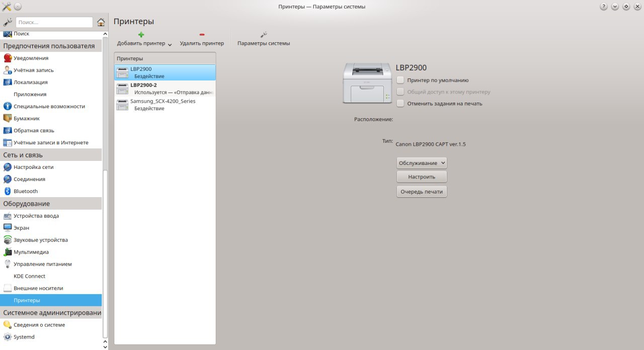Image resolution: width=644 pixels, height=350 pixels.
Task: Click the Canon LBP2900 CAPT ver.1.5 type text
Action: click(431, 144)
